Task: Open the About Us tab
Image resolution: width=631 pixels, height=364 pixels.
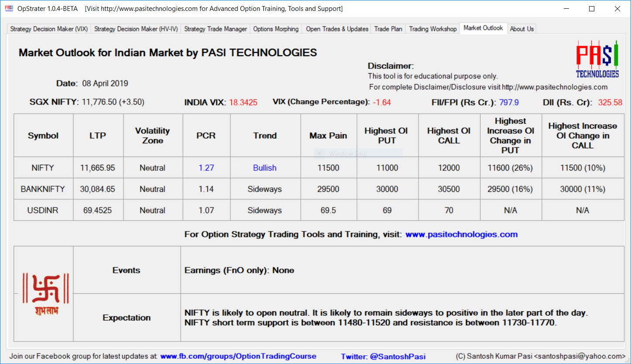Action: tap(522, 29)
